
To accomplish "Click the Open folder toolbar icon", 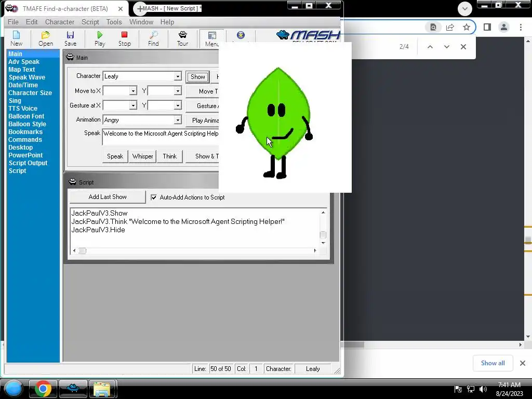I will (x=46, y=38).
